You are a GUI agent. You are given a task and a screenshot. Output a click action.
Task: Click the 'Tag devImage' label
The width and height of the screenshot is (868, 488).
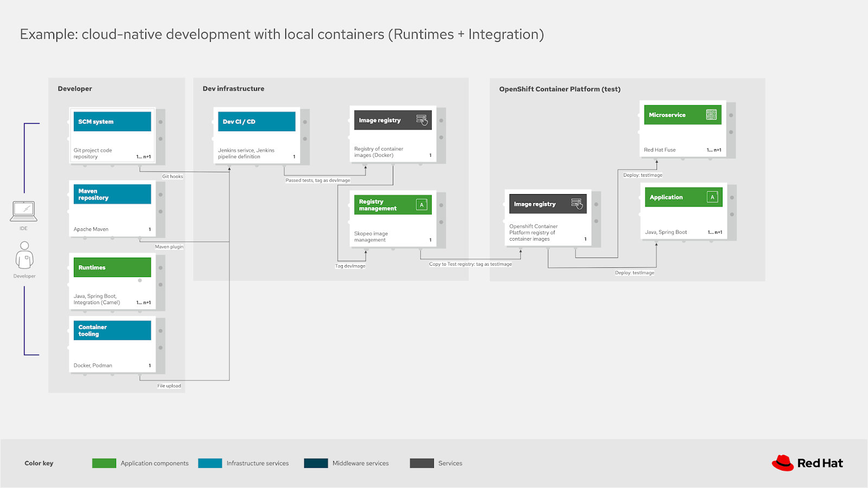(350, 266)
